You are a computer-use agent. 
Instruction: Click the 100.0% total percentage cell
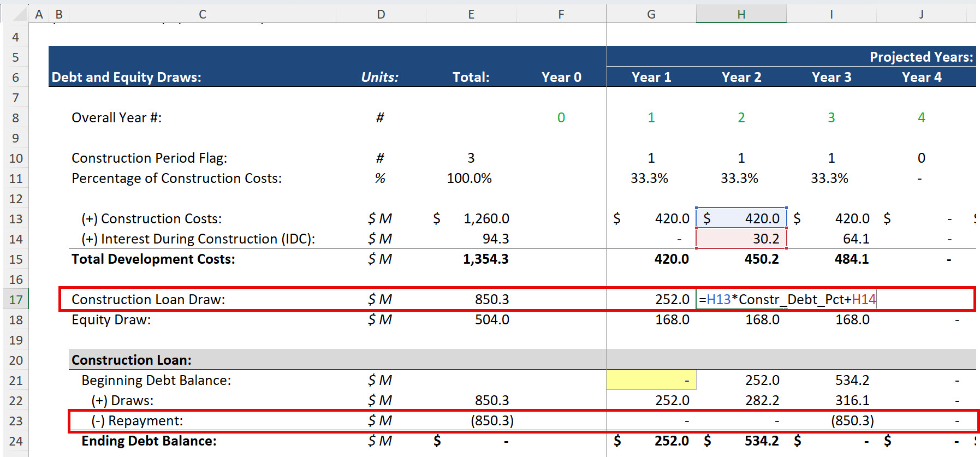coord(469,178)
